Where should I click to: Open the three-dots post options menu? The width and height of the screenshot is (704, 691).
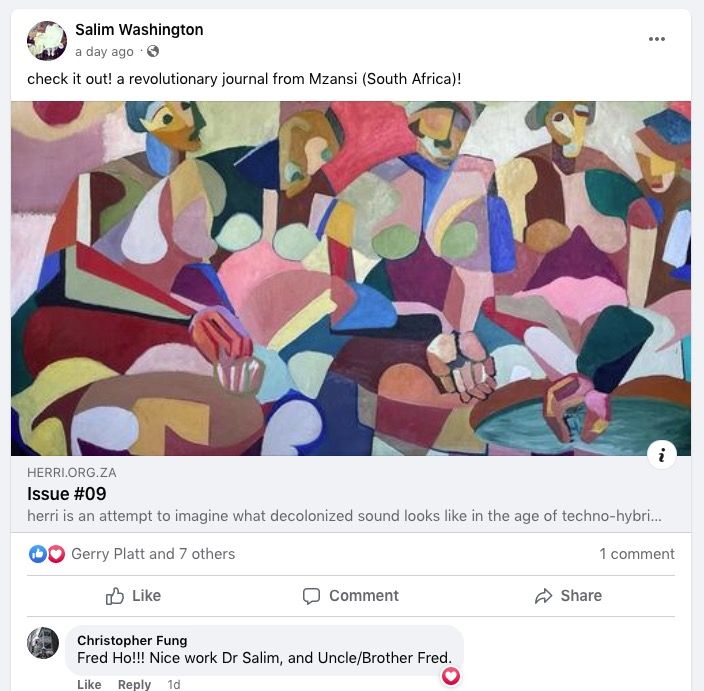656,39
